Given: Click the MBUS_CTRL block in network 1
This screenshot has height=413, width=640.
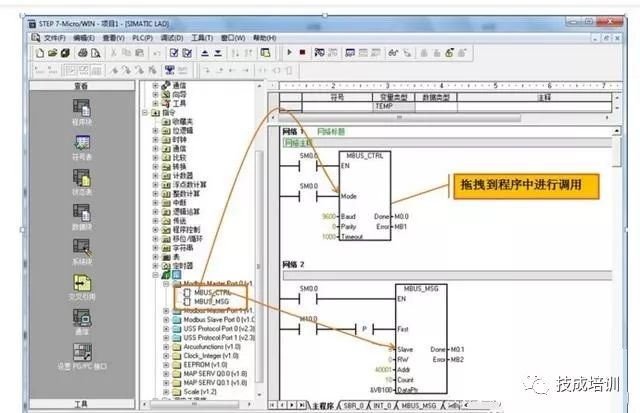Looking at the screenshot, I should pos(365,196).
